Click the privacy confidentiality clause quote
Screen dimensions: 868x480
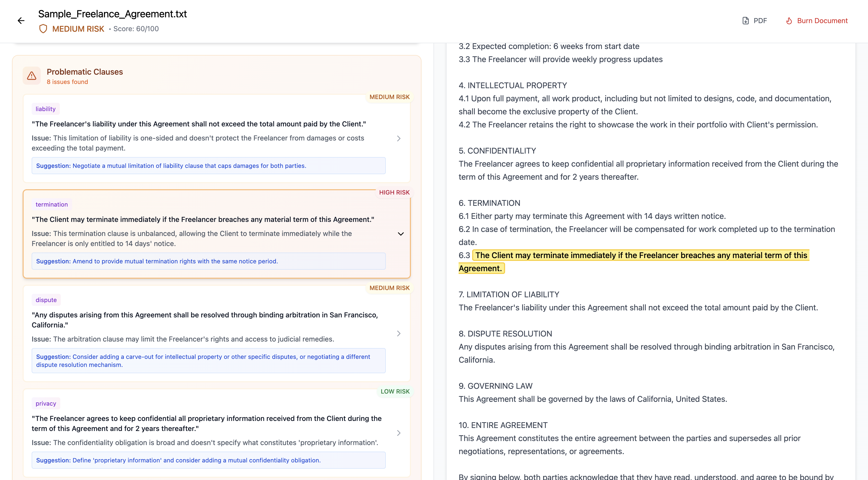tap(206, 423)
